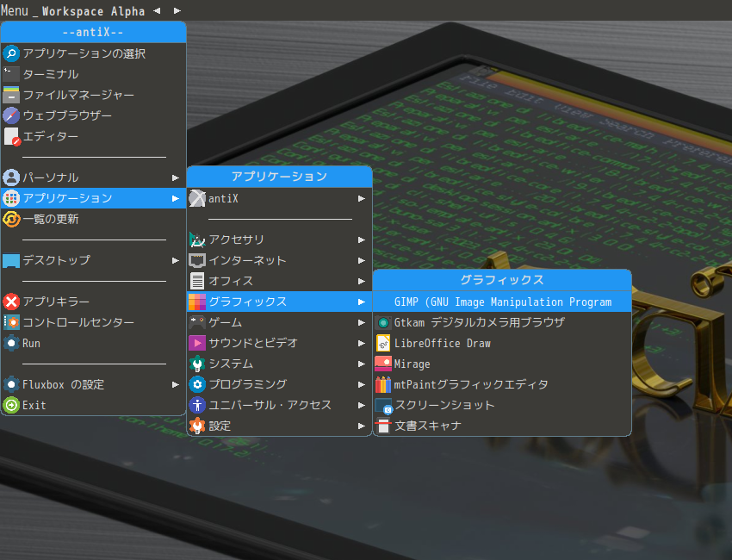
Task: Expand the antiX submenu arrow
Action: [362, 198]
